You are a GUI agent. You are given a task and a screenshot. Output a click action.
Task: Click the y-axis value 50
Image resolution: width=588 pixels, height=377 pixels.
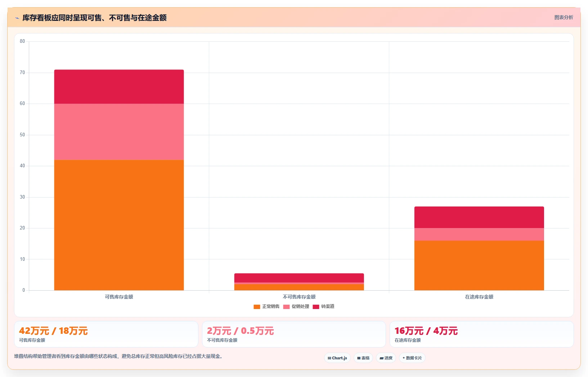click(22, 135)
